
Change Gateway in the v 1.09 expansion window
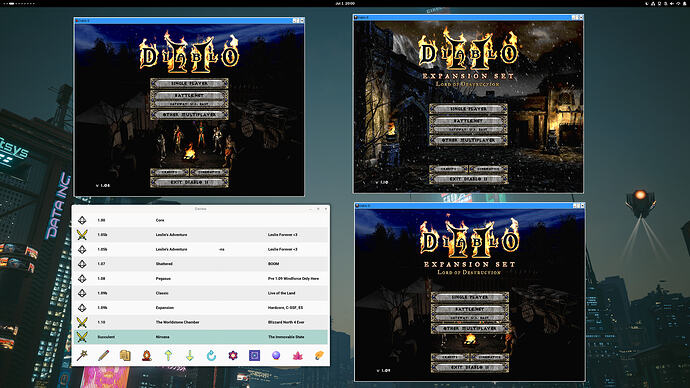(470, 318)
